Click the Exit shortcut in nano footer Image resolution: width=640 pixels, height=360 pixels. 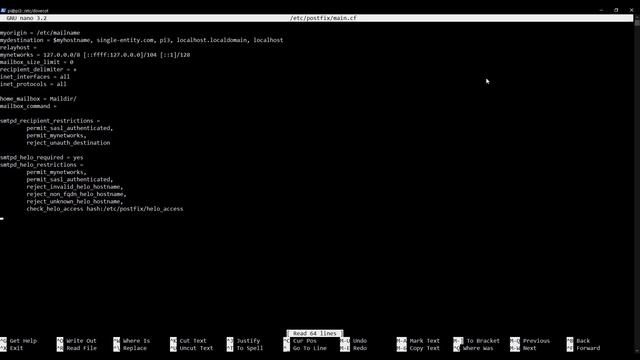tap(16, 348)
